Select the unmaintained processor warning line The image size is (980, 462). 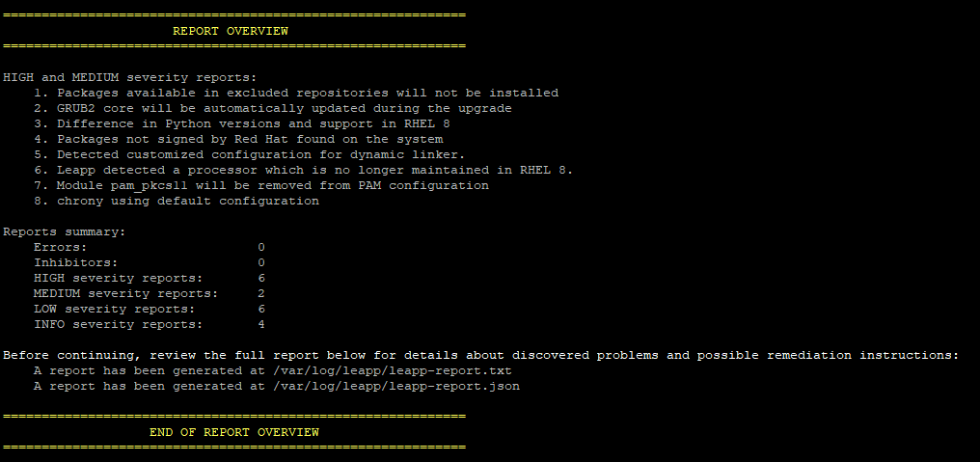pyautogui.click(x=303, y=170)
